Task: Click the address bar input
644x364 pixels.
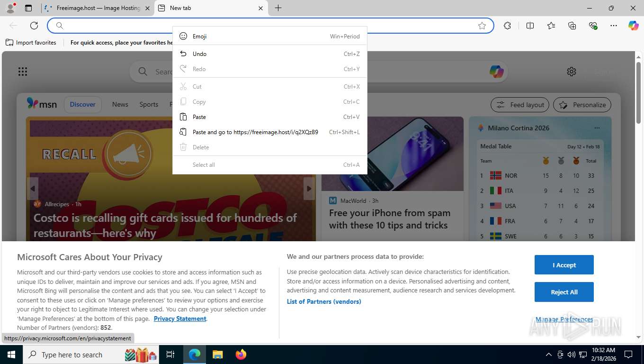Action: 270,26
